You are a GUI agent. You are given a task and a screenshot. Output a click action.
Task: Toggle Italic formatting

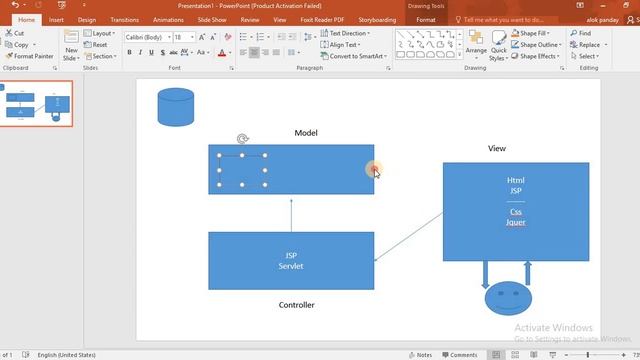[x=140, y=52]
